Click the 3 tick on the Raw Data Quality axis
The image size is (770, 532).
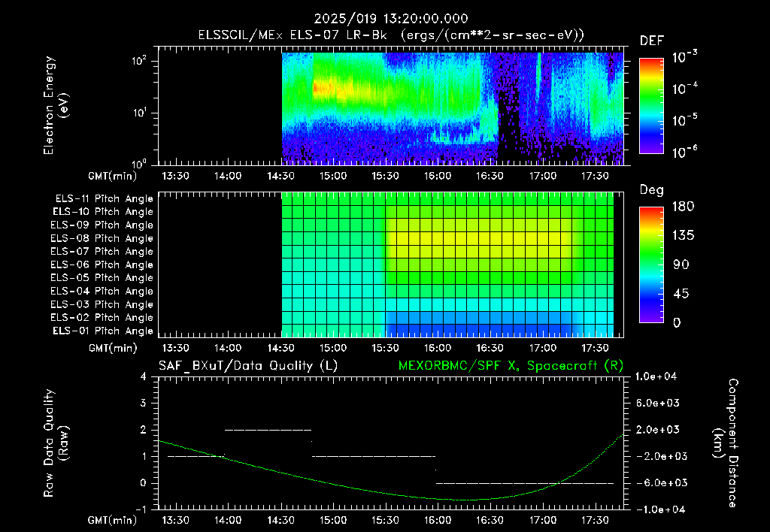(x=143, y=403)
